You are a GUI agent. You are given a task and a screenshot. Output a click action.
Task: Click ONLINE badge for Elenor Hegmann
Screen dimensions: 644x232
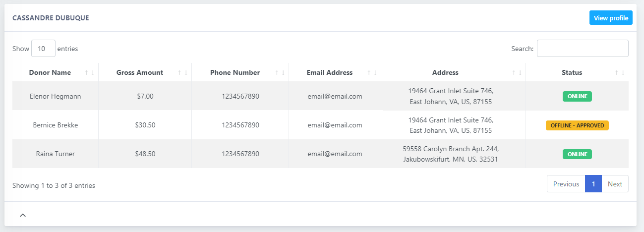pyautogui.click(x=577, y=96)
